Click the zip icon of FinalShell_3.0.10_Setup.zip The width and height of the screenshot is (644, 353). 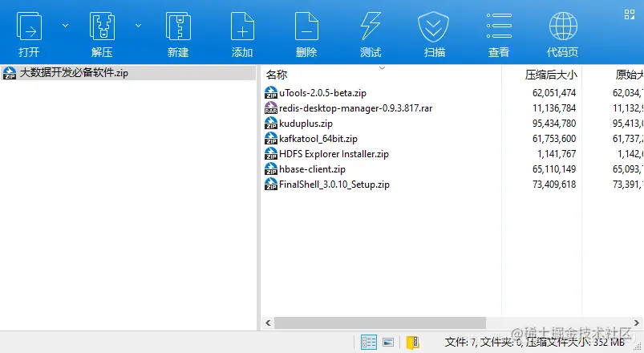coord(270,184)
